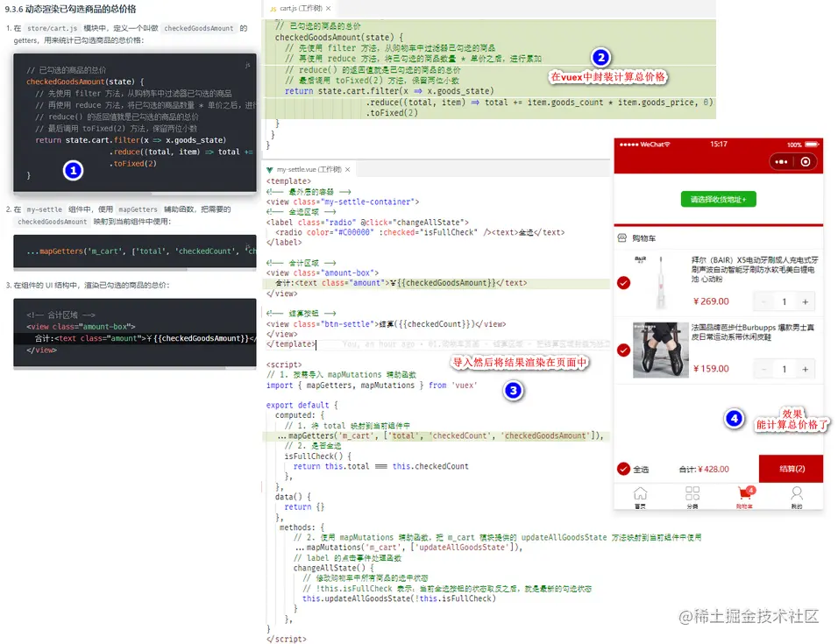Click the 购物车 header label in the simulator
Image resolution: width=838 pixels, height=644 pixels.
tap(643, 238)
